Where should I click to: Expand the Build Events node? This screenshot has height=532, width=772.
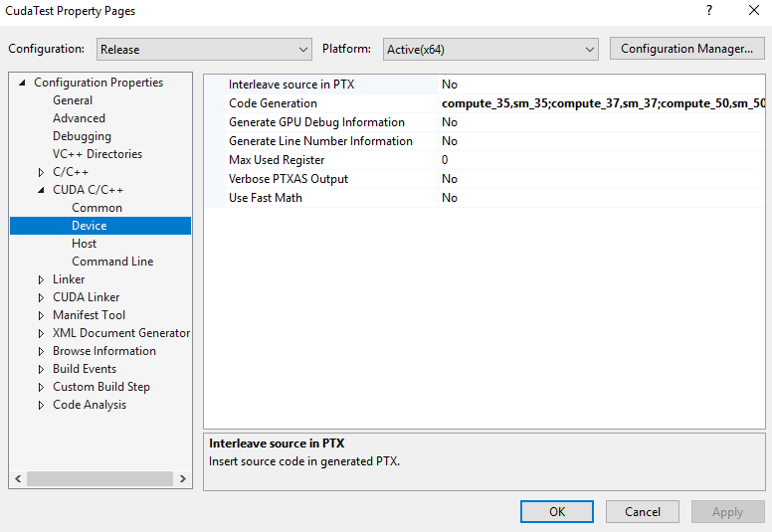click(x=42, y=369)
